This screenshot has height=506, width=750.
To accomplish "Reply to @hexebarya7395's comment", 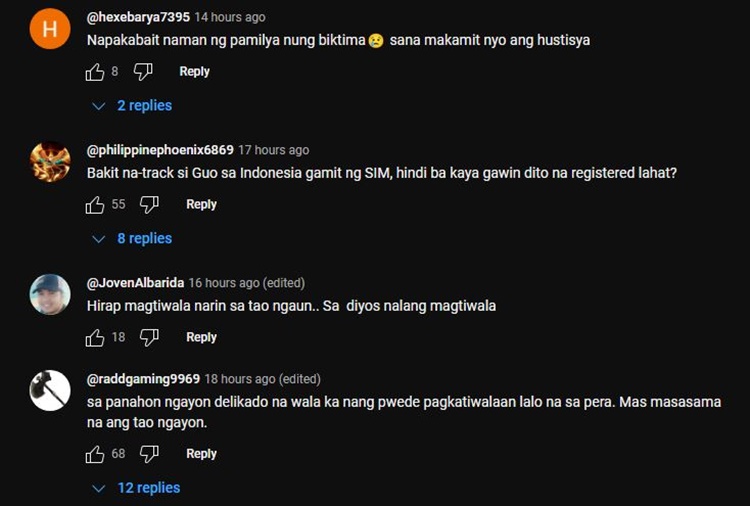I will click(x=194, y=71).
